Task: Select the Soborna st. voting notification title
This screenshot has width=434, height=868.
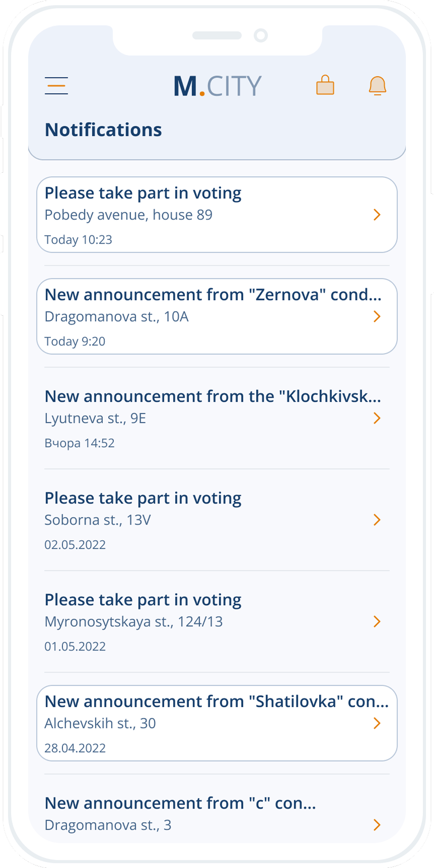Action: point(143,498)
